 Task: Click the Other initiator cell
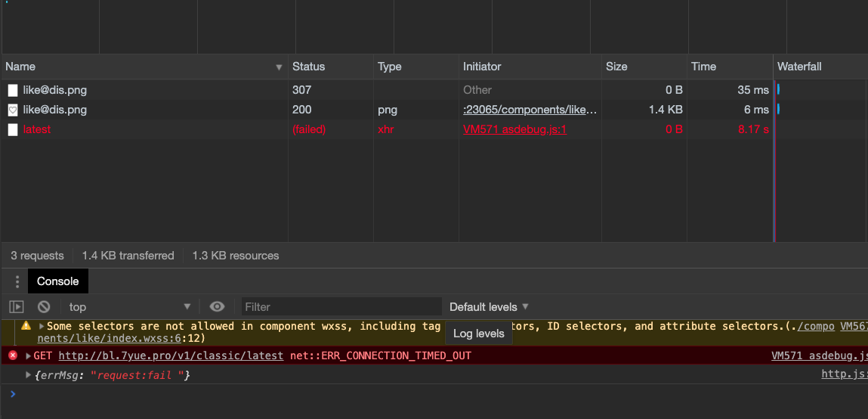pos(477,90)
